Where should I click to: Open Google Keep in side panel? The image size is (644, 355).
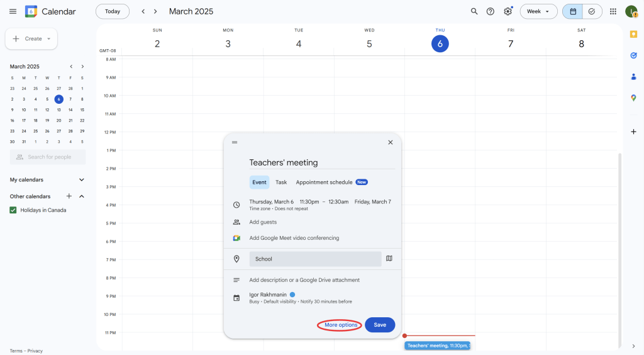point(633,34)
